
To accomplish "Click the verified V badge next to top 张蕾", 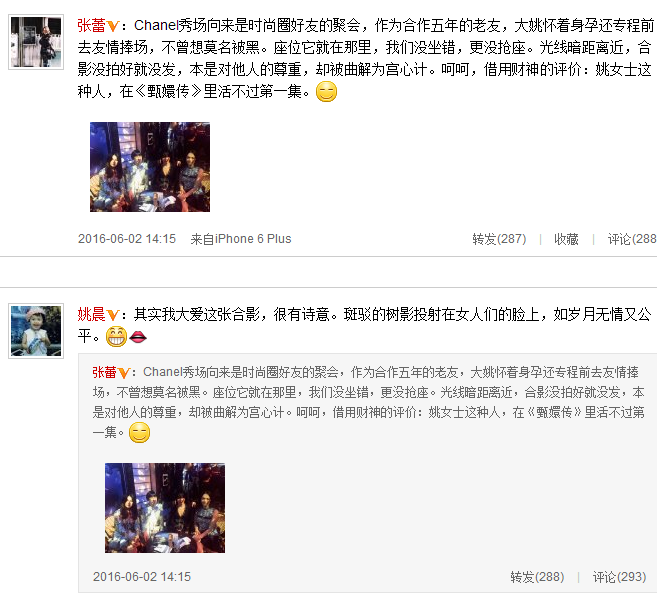I will tap(113, 26).
